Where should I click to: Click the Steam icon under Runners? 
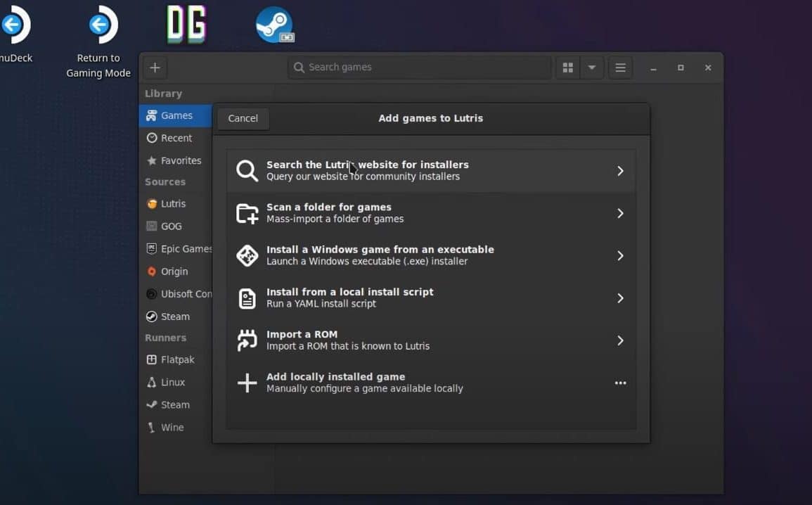pos(151,404)
